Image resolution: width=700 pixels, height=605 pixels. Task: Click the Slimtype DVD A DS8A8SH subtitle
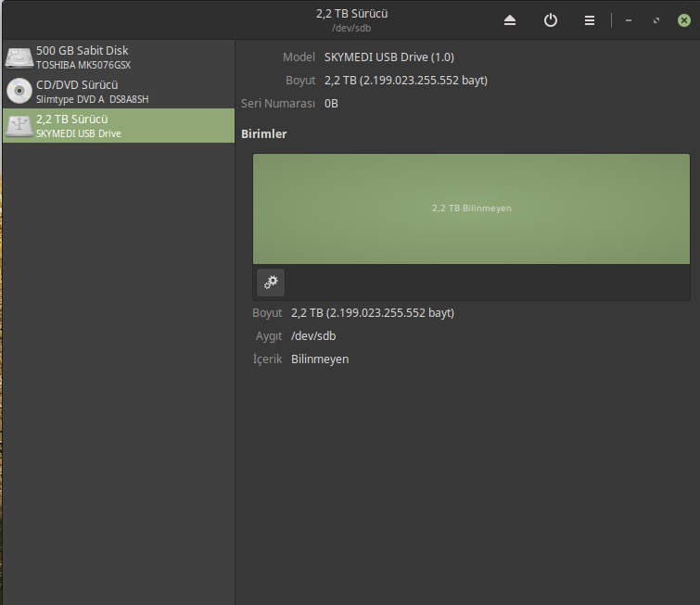[93, 99]
